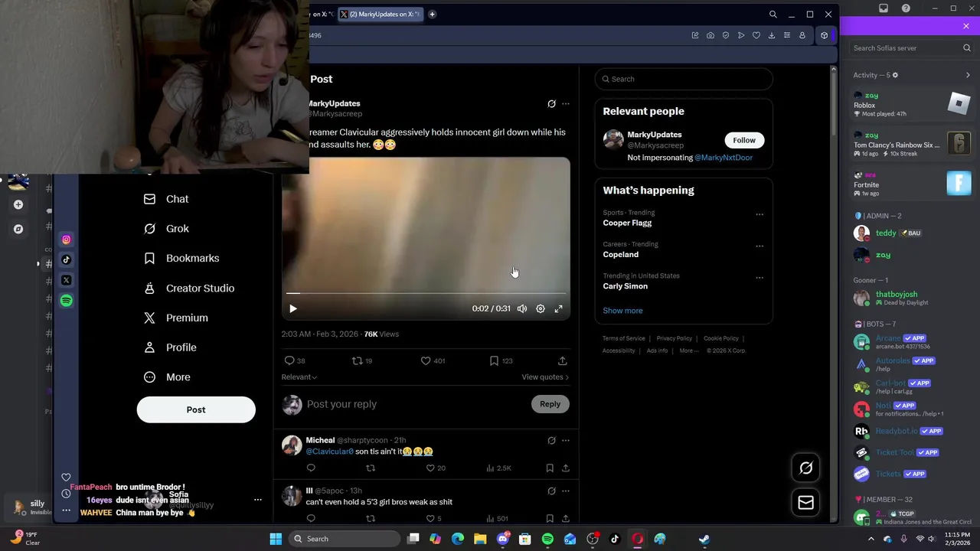Open Creator Studio in X sidebar

189,288
